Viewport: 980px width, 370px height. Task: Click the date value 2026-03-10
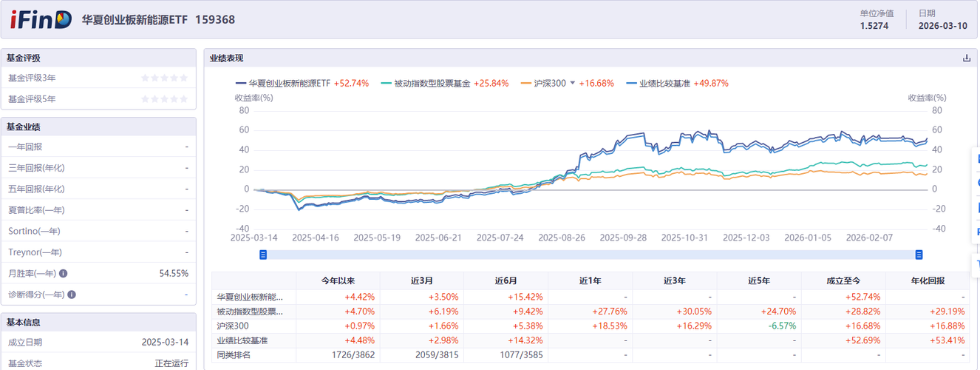[x=942, y=26]
